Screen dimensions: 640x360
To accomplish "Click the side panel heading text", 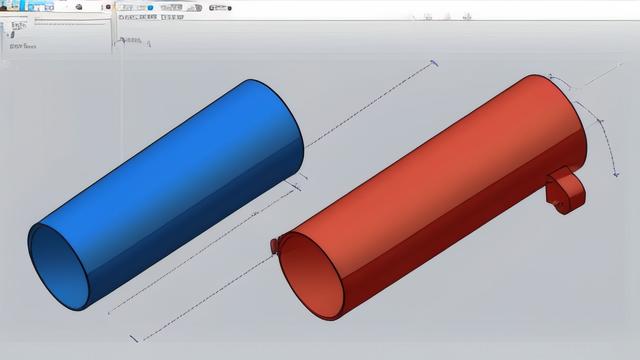I will click(19, 25).
